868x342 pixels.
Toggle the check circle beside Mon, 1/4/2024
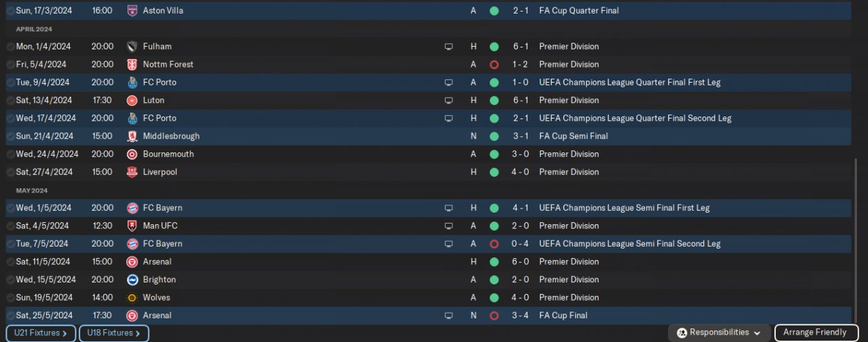[x=10, y=47]
